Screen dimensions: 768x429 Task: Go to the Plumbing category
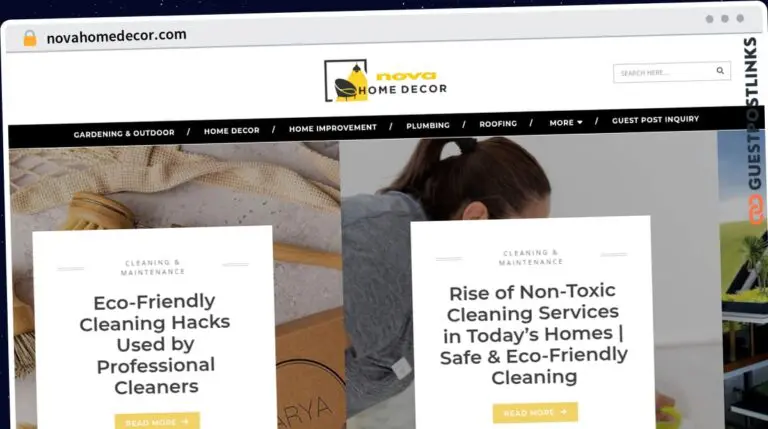click(428, 125)
